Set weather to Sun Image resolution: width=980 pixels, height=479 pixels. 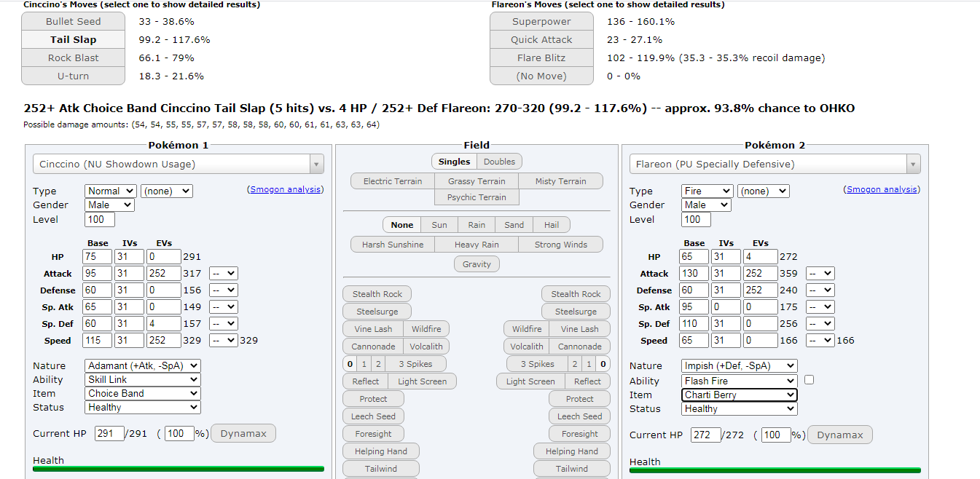[x=439, y=225]
